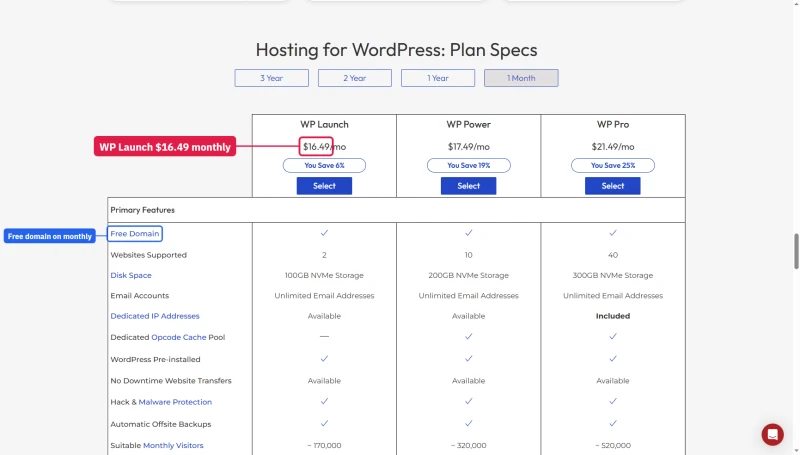Viewport: 800px width, 455px height.
Task: Click the WP Launch plan heading
Action: coord(324,124)
